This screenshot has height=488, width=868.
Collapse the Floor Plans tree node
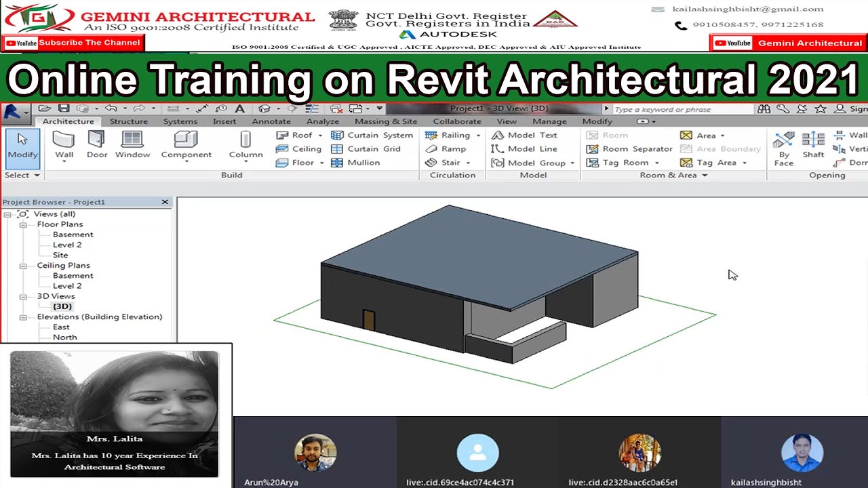click(22, 224)
